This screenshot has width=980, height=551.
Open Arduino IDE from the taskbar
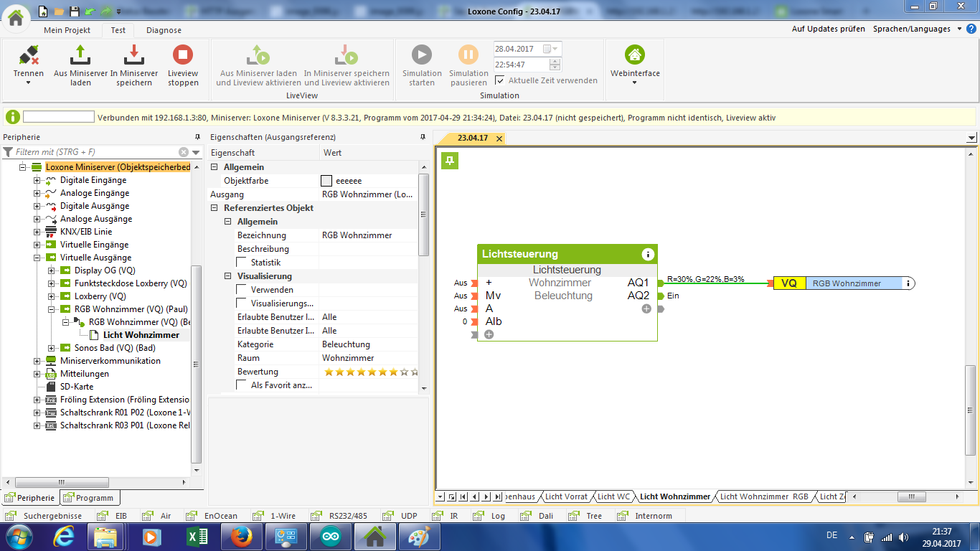pos(329,536)
